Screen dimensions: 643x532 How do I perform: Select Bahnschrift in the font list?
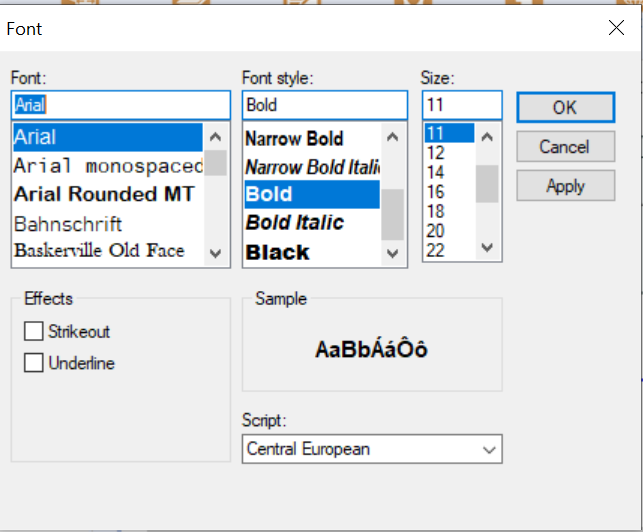(68, 223)
